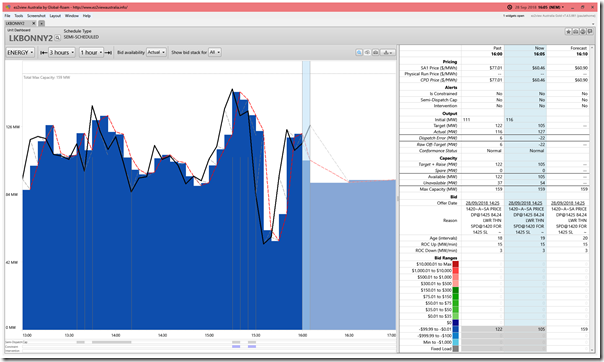Click the Conformance Status row label
This screenshot has width=604, height=362.
pos(438,151)
